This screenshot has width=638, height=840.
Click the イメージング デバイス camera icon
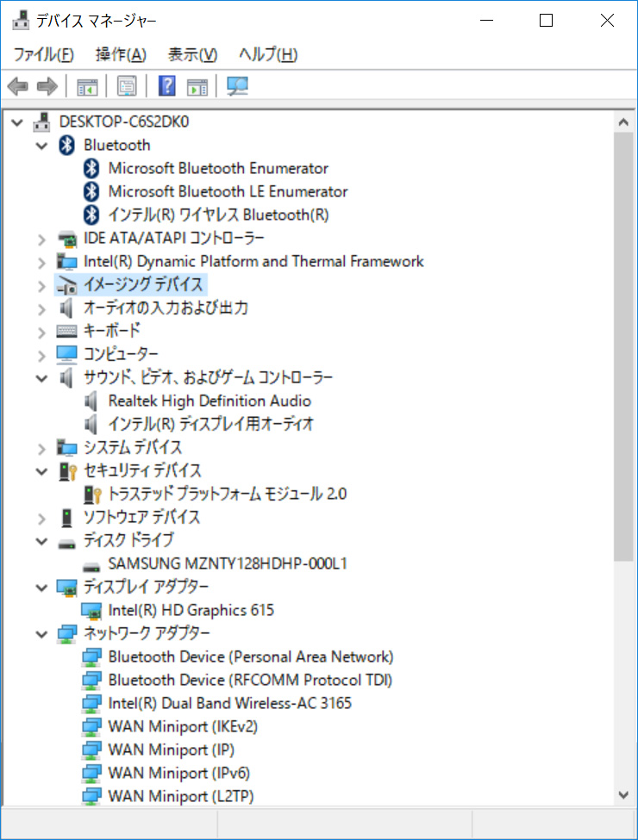67,285
